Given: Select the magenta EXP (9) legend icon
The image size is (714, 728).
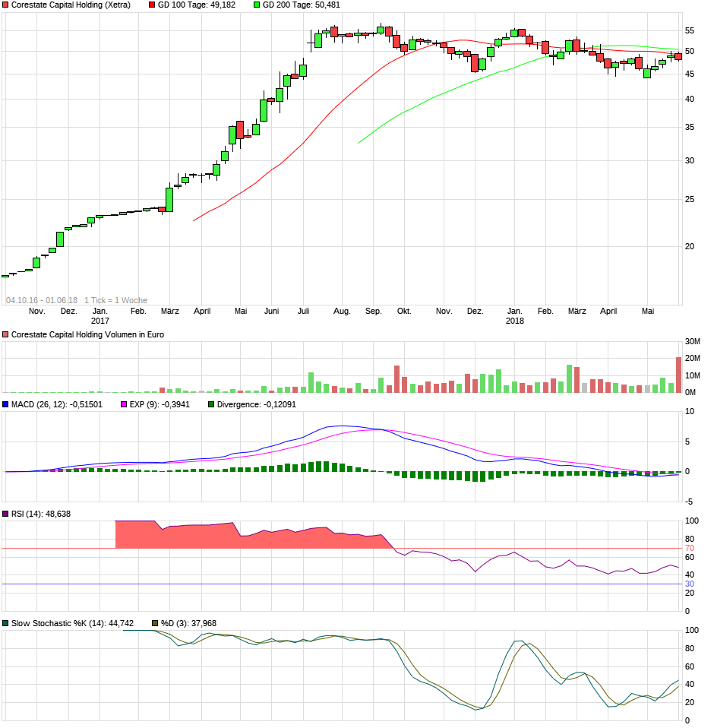Looking at the screenshot, I should click(122, 405).
